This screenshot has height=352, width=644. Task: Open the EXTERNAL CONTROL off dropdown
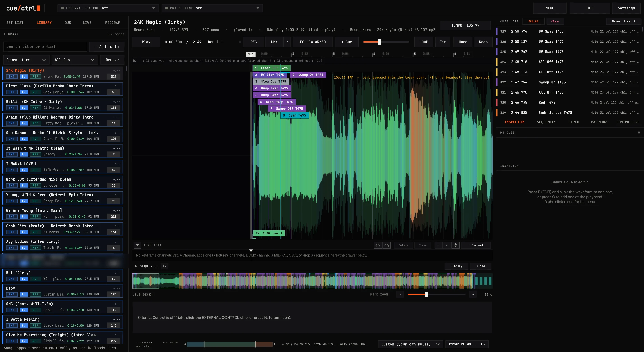coord(108,8)
